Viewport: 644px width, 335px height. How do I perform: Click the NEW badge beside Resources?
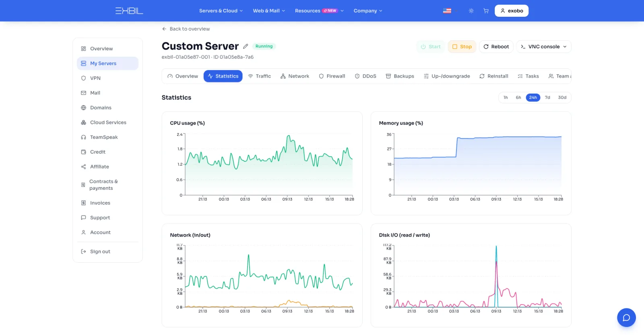click(x=330, y=11)
